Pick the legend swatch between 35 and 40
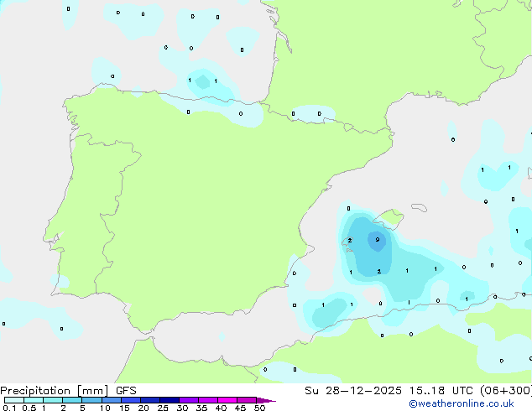The height and width of the screenshot is (411, 532). click(x=208, y=400)
